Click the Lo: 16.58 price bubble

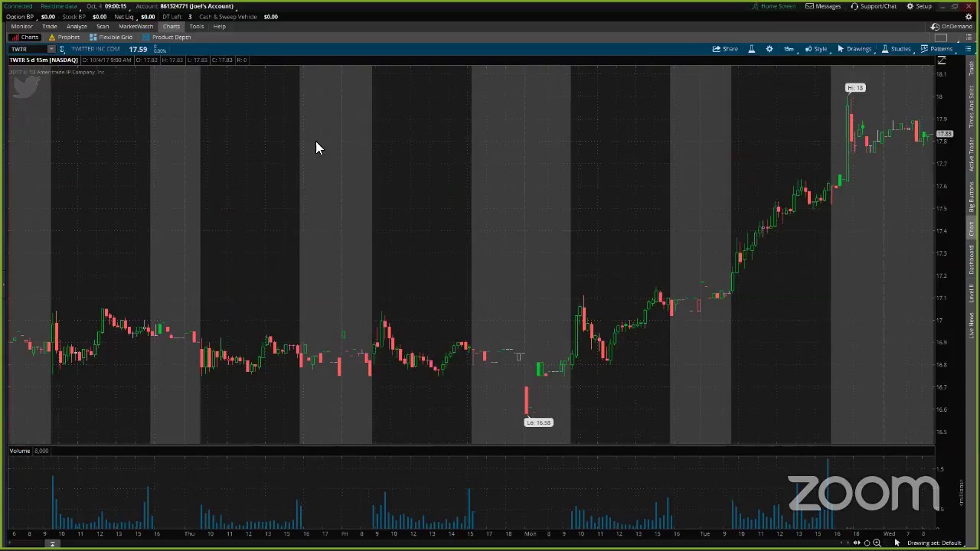(538, 422)
